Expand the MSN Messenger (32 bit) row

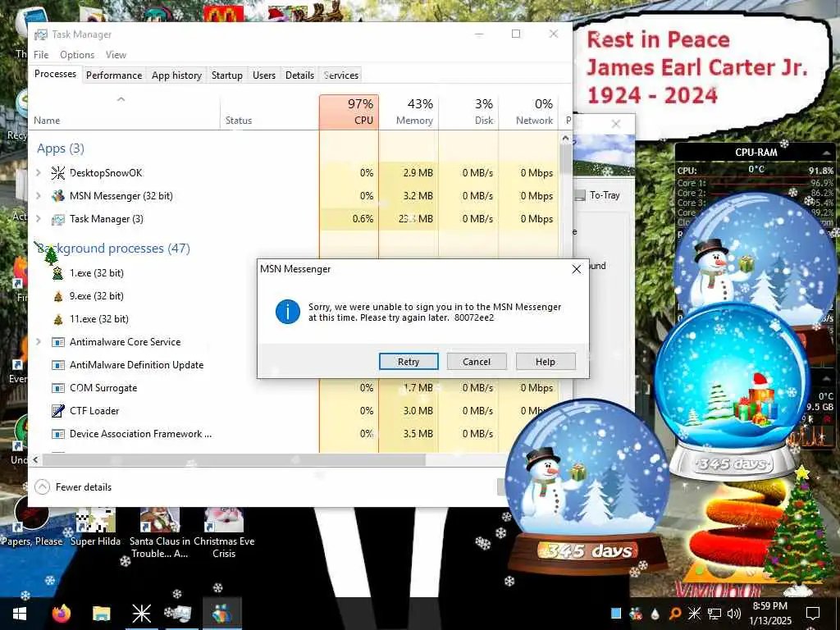click(38, 196)
